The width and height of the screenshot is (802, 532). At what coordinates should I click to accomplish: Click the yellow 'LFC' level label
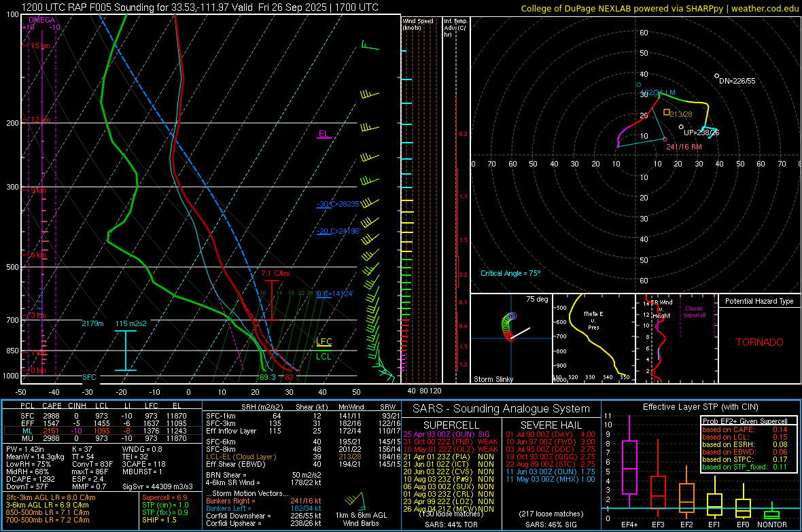[324, 342]
